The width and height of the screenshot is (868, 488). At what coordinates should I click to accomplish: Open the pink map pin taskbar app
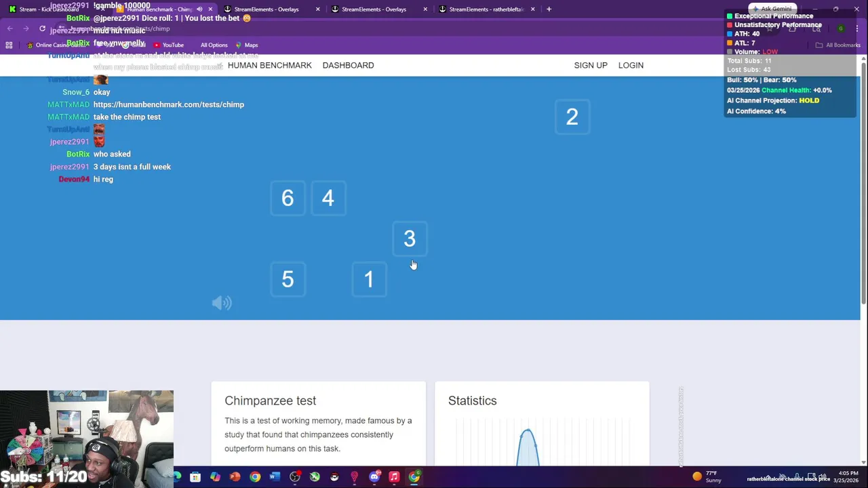click(354, 477)
